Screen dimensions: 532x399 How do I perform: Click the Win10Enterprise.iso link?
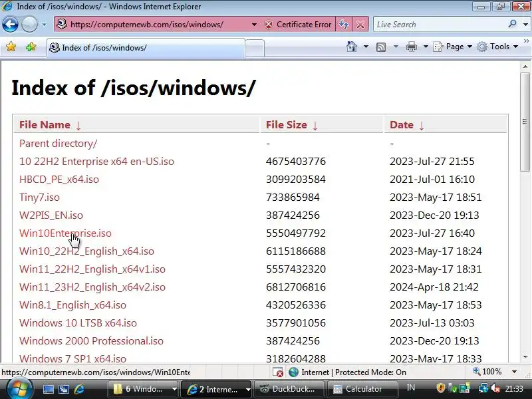(x=65, y=233)
